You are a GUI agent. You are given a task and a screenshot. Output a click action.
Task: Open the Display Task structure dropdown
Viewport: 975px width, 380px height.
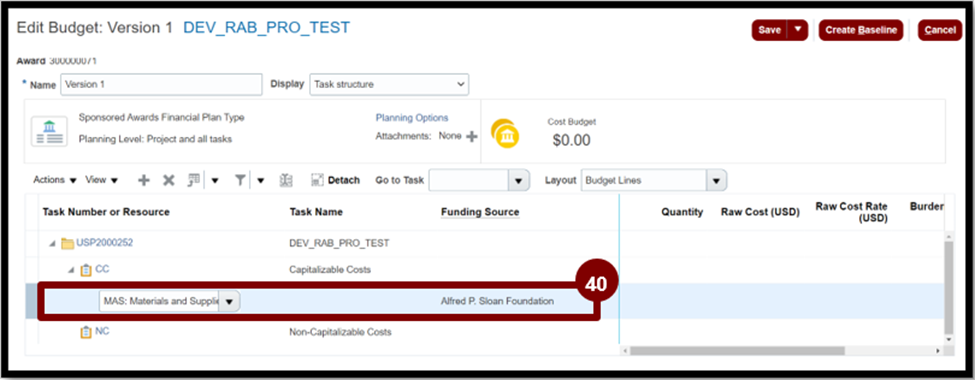pos(389,84)
